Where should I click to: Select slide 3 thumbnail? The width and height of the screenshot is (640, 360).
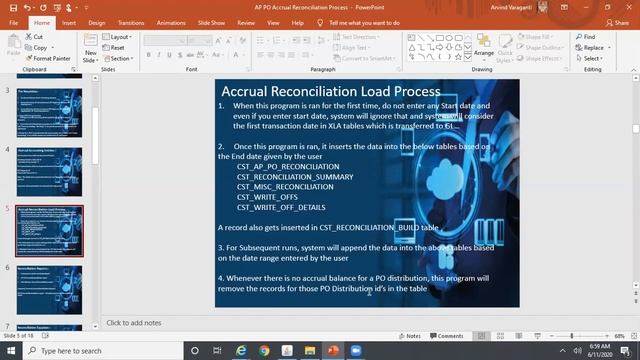tap(49, 113)
